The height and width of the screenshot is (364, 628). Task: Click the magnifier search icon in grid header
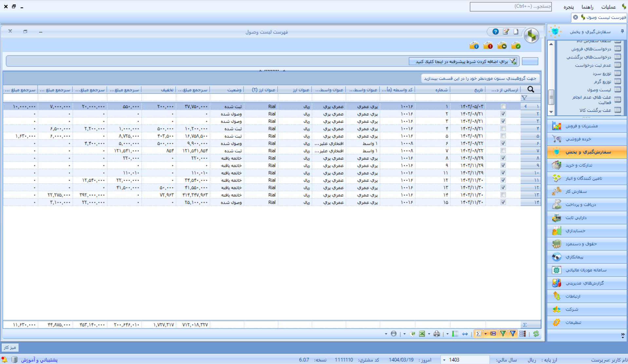pyautogui.click(x=531, y=89)
